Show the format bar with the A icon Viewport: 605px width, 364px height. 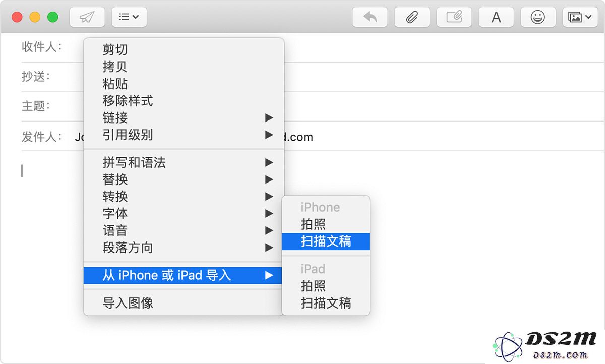[x=496, y=17]
